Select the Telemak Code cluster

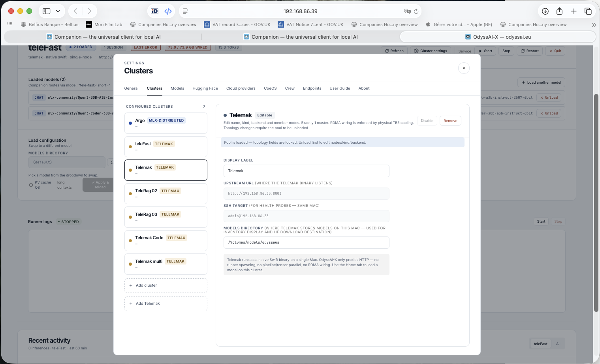[166, 240]
